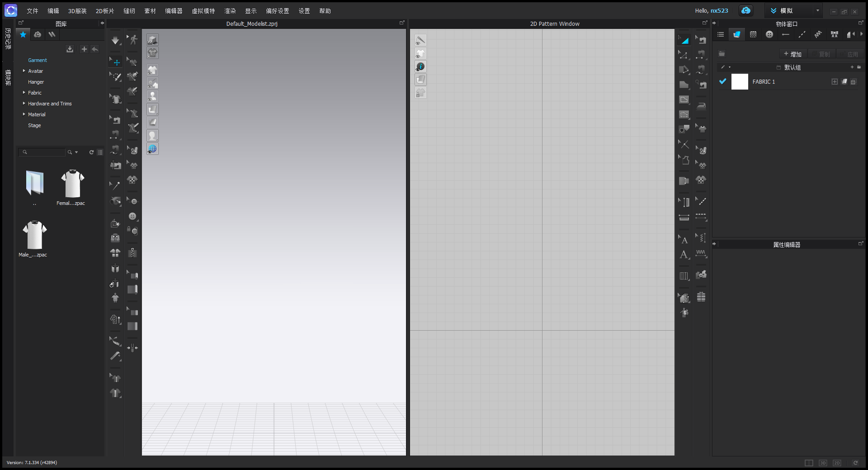Image resolution: width=868 pixels, height=470 pixels.
Task: Open the button tab in Object Browser
Action: (x=769, y=34)
